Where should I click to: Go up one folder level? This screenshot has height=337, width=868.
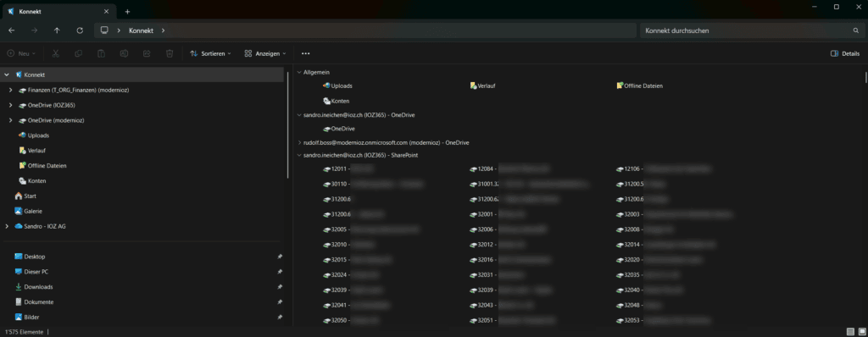(57, 30)
